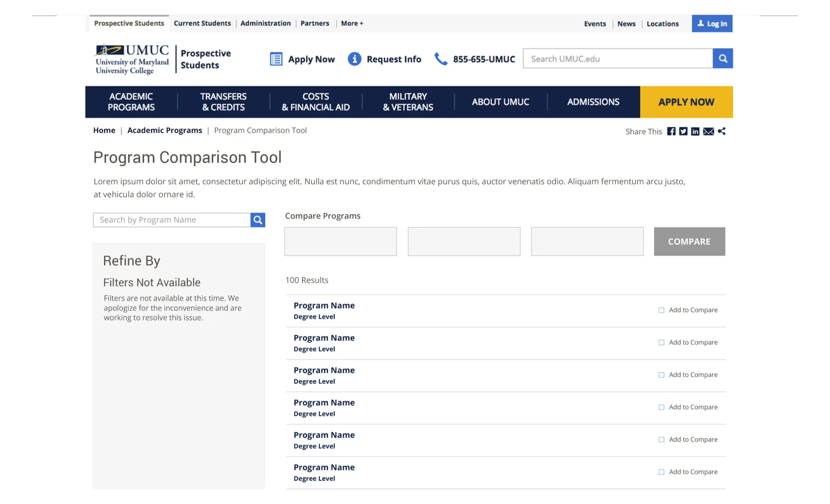
Task: Open Costs & Financial Aid menu
Action: click(316, 102)
